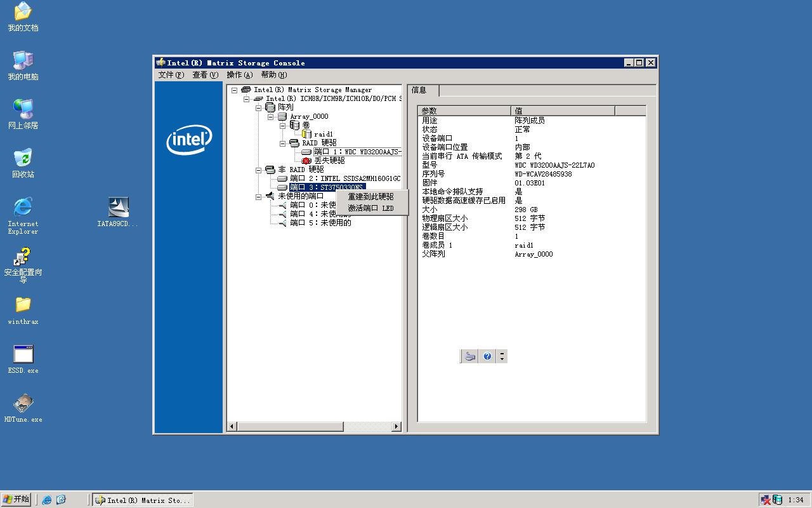
Task: Click the blue help question mark icon
Action: (487, 356)
